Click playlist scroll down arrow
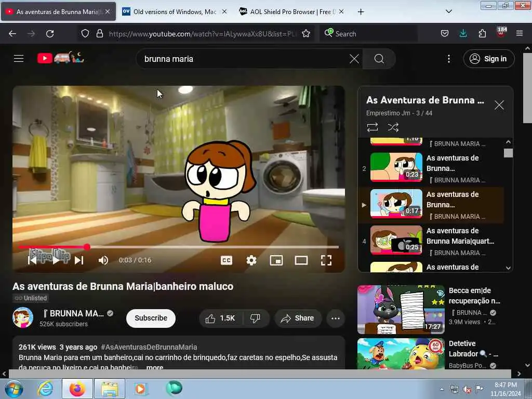532x399 pixels. [x=508, y=268]
